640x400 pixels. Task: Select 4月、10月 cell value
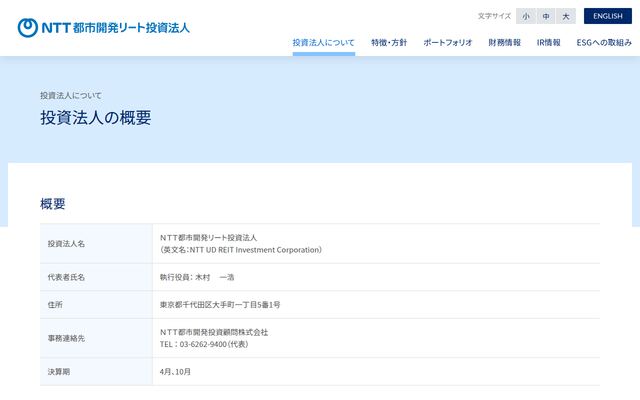coord(175,371)
